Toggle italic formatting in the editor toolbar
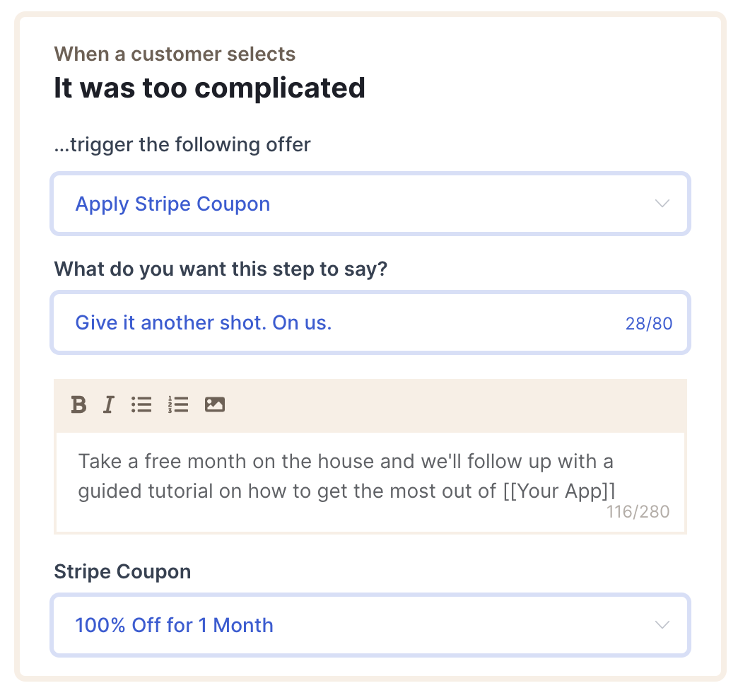 [x=109, y=404]
